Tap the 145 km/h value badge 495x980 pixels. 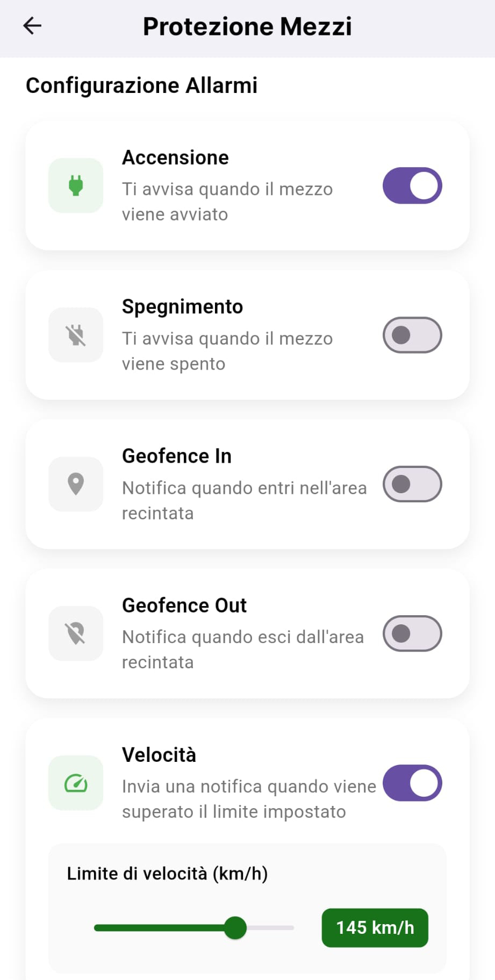pos(375,928)
